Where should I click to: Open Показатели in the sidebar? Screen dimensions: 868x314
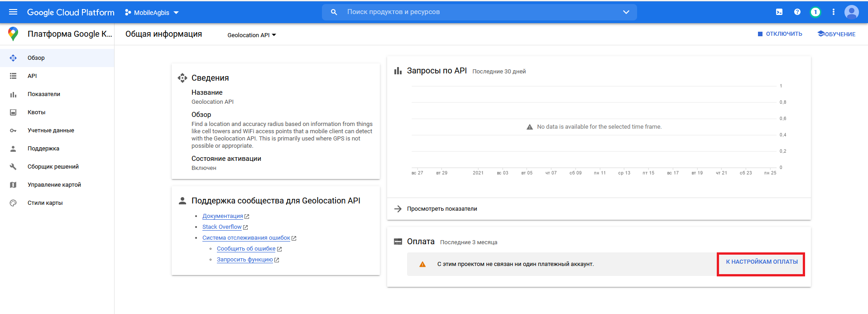click(57, 94)
